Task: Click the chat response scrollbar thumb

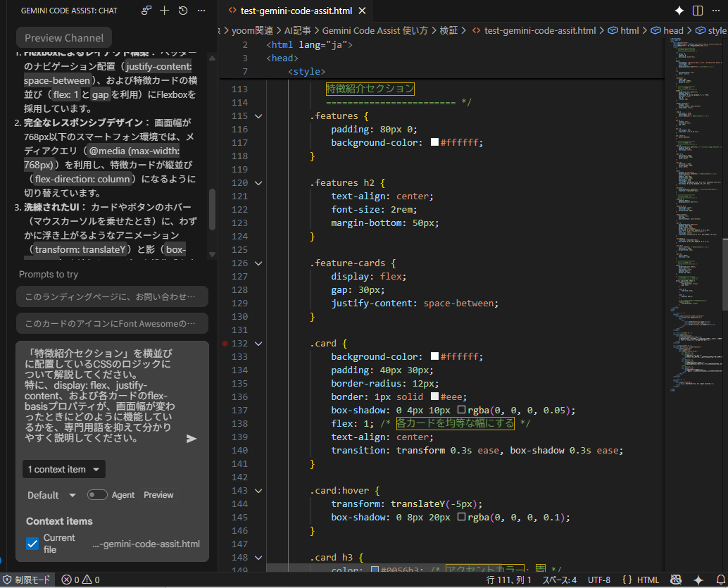Action: point(212,209)
